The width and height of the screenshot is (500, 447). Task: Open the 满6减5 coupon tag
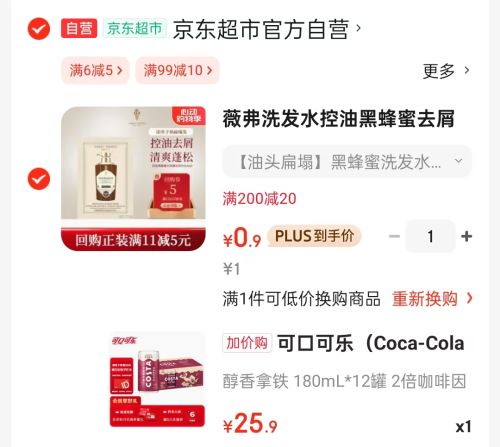95,70
